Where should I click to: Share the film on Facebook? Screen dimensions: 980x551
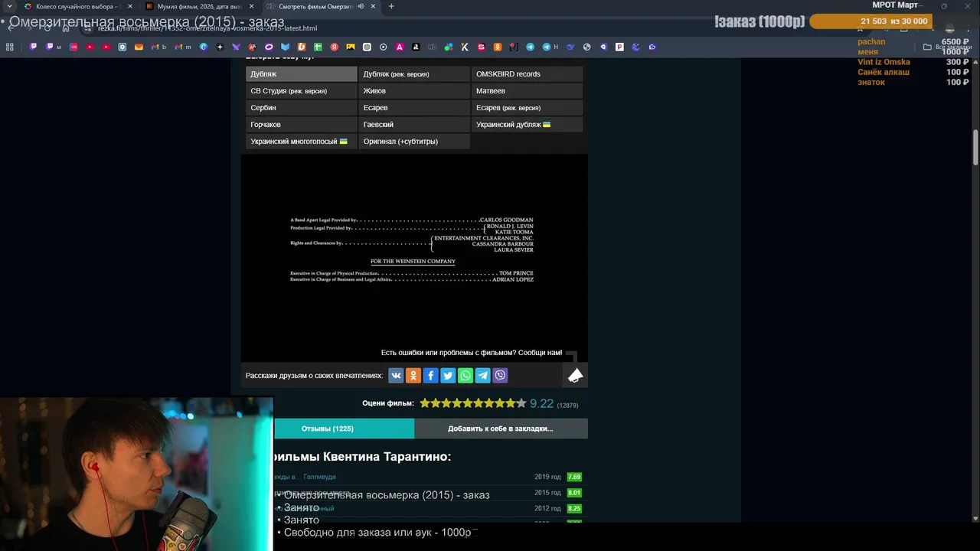click(x=430, y=375)
